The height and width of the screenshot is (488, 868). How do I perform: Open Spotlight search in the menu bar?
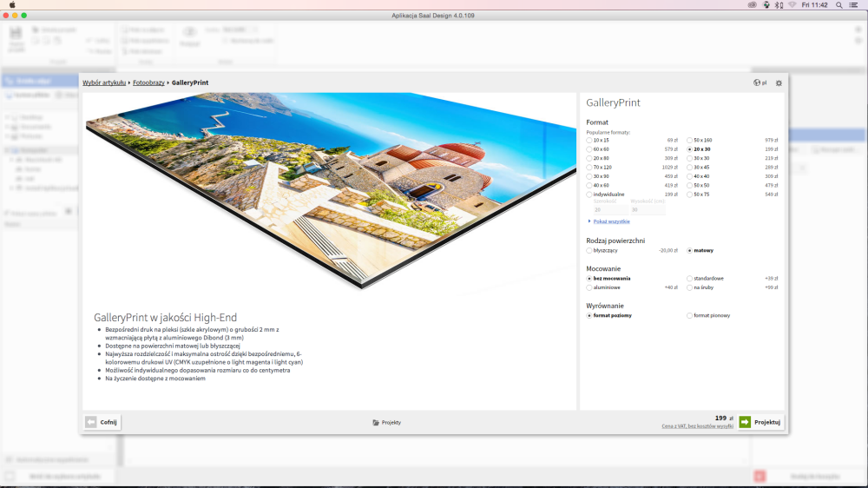[839, 5]
